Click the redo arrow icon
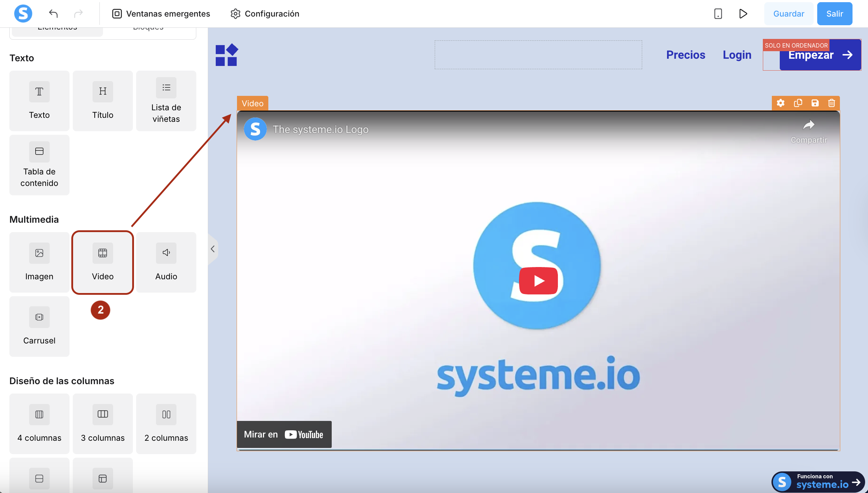Viewport: 868px width, 493px height. [x=78, y=14]
